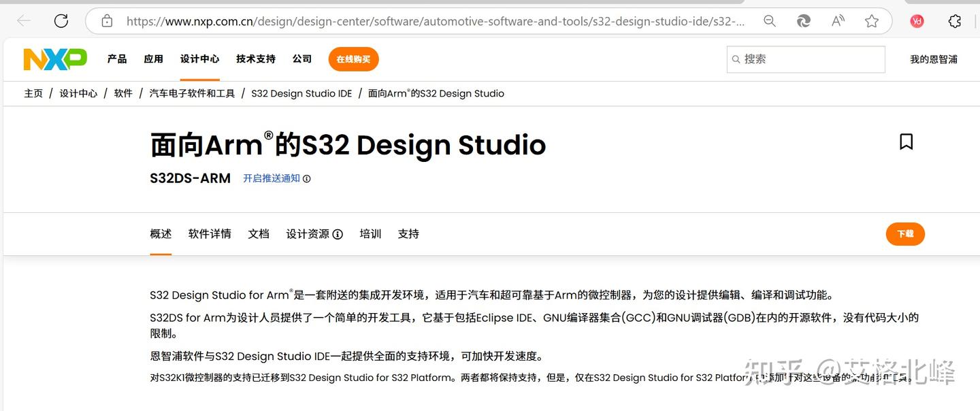Click the info icon beside 开启推送通知

307,178
